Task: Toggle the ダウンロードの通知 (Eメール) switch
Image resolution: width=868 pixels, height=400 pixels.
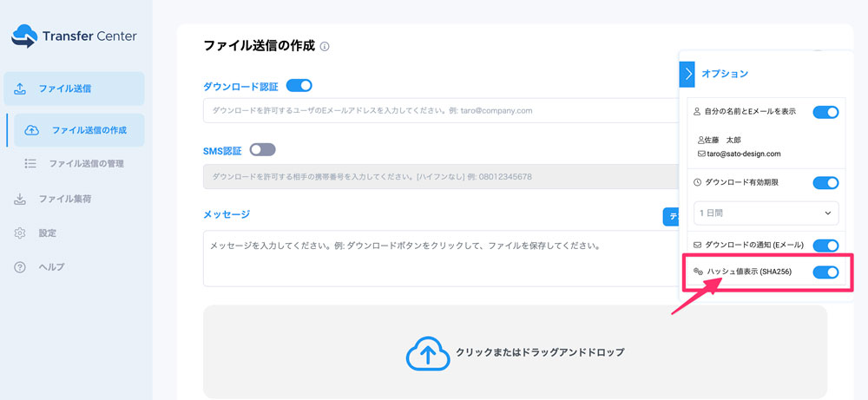Action: click(x=825, y=246)
